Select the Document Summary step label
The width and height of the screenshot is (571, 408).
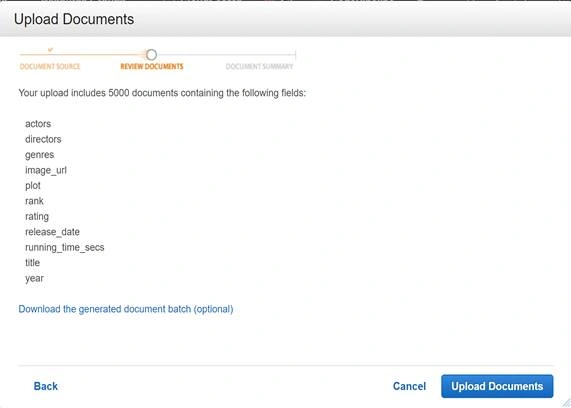coord(259,67)
